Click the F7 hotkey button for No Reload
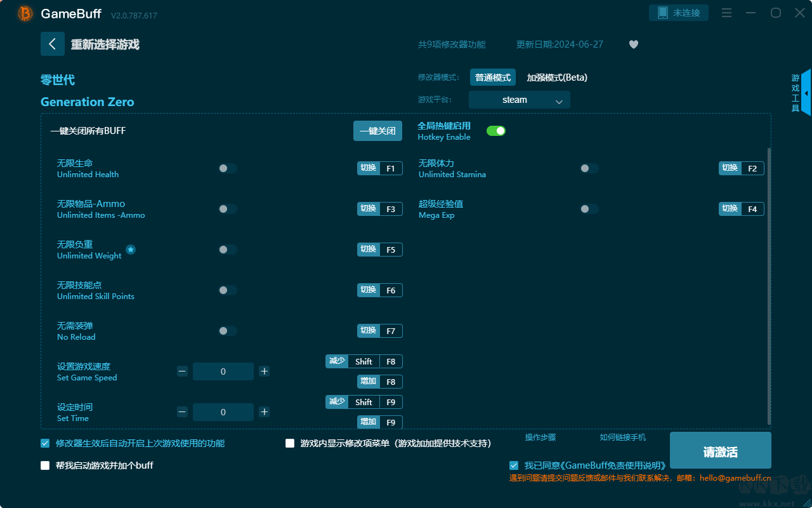Viewport: 812px width, 508px height. [x=380, y=331]
